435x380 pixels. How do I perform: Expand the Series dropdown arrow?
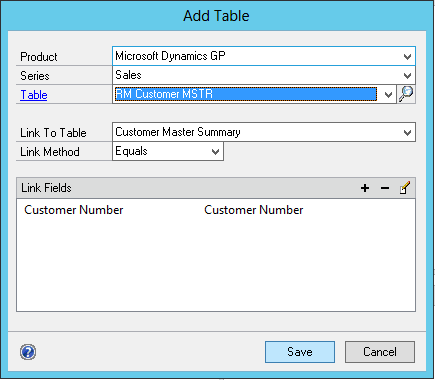[407, 75]
